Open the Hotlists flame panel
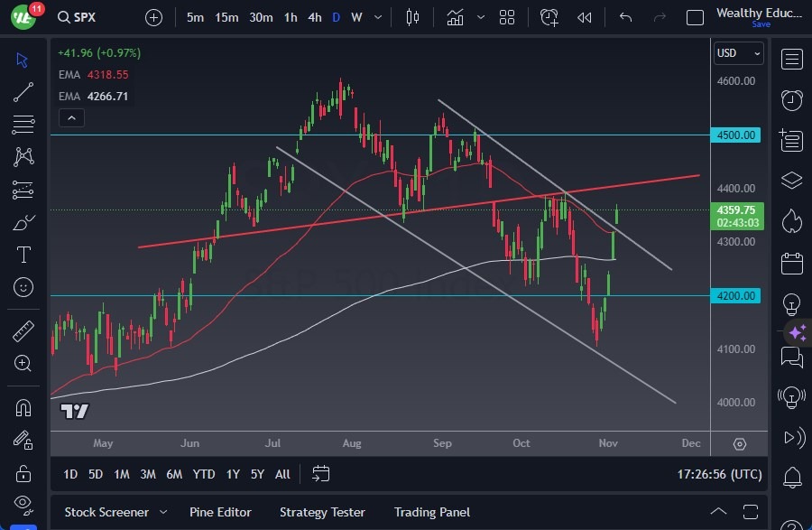812x530 pixels. tap(791, 221)
